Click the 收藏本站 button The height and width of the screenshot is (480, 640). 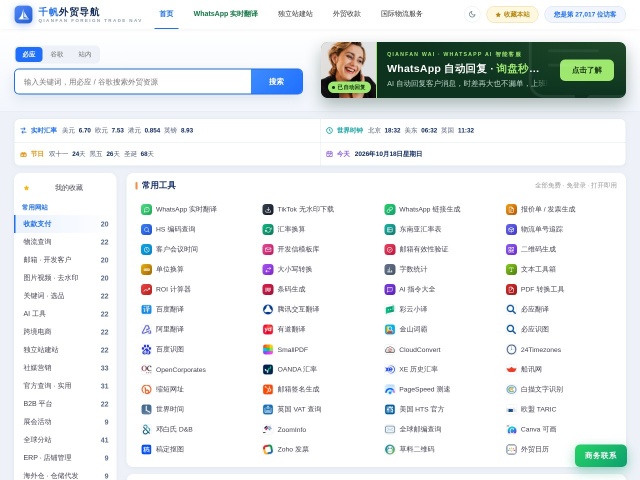(512, 14)
